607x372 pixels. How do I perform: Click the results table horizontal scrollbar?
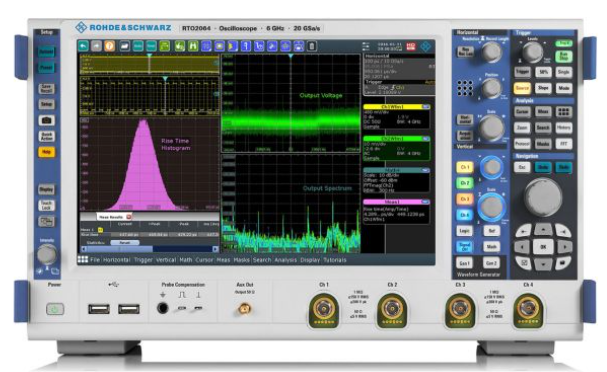tap(149, 249)
